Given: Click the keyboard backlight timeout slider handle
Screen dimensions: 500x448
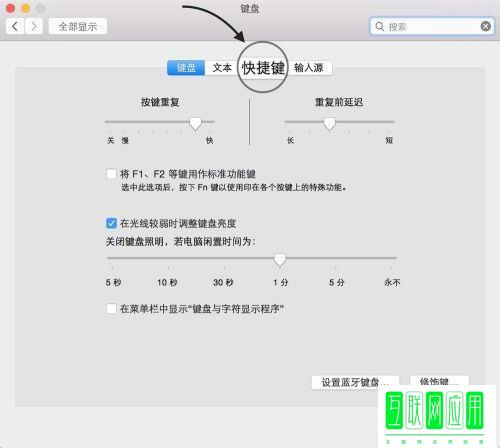Looking at the screenshot, I should click(279, 260).
